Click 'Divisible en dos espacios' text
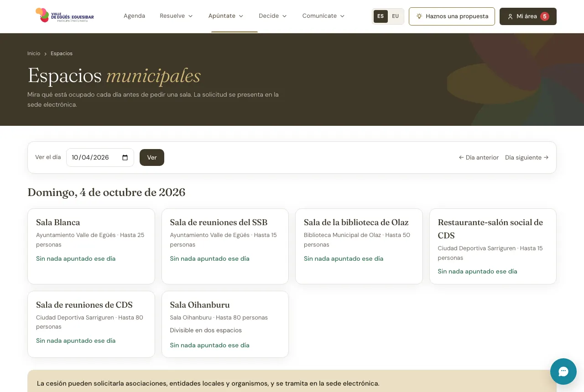The image size is (584, 392). click(206, 330)
